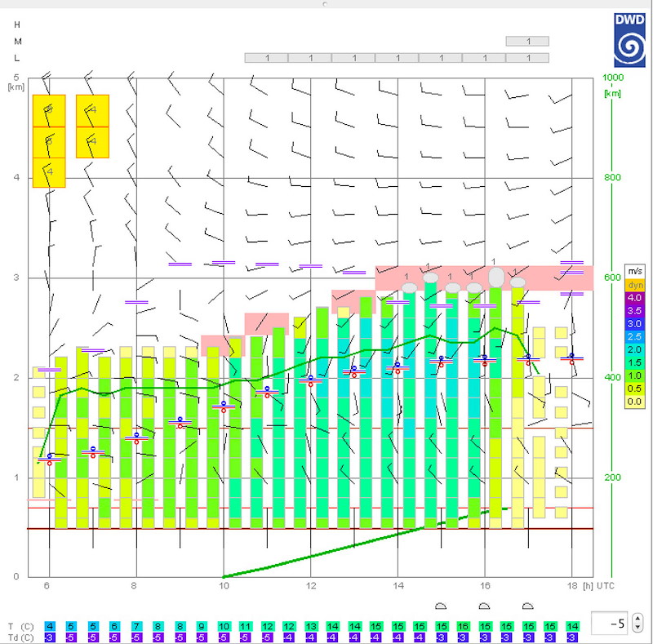Click the temperature cell showing 16
This screenshot has width=653, height=644.
tap(463, 626)
